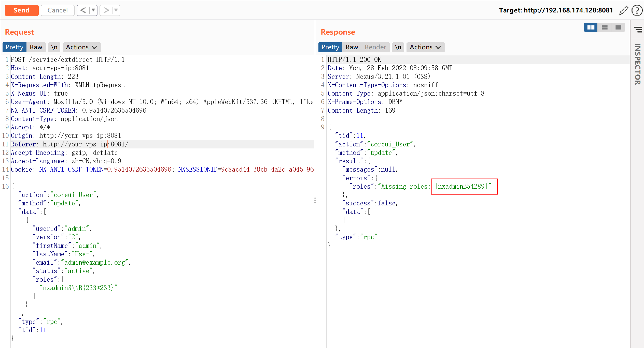Go forward to next request

tap(106, 10)
